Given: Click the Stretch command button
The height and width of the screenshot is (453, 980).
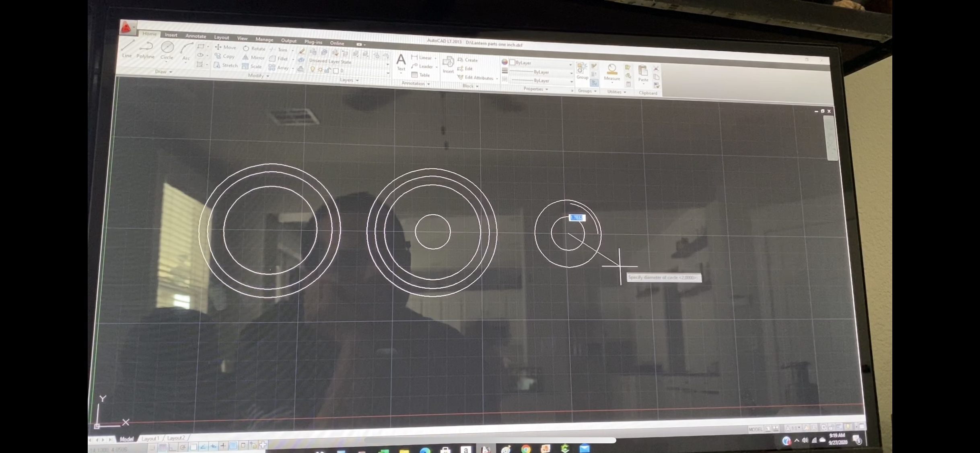Looking at the screenshot, I should point(226,65).
